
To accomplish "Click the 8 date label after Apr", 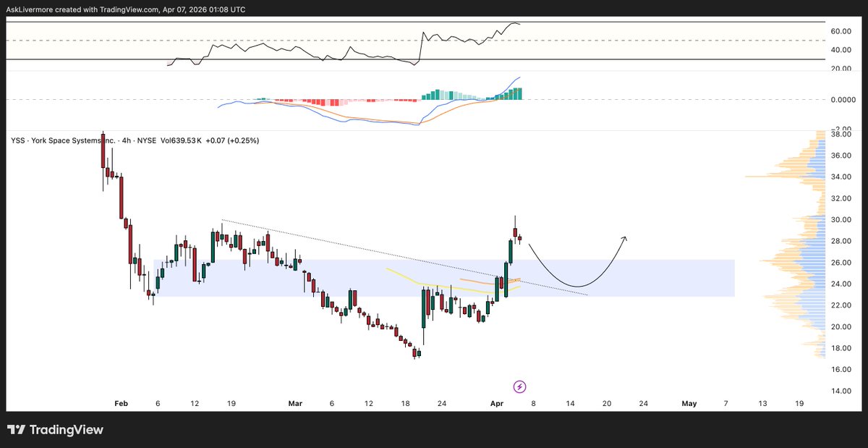I will point(534,404).
